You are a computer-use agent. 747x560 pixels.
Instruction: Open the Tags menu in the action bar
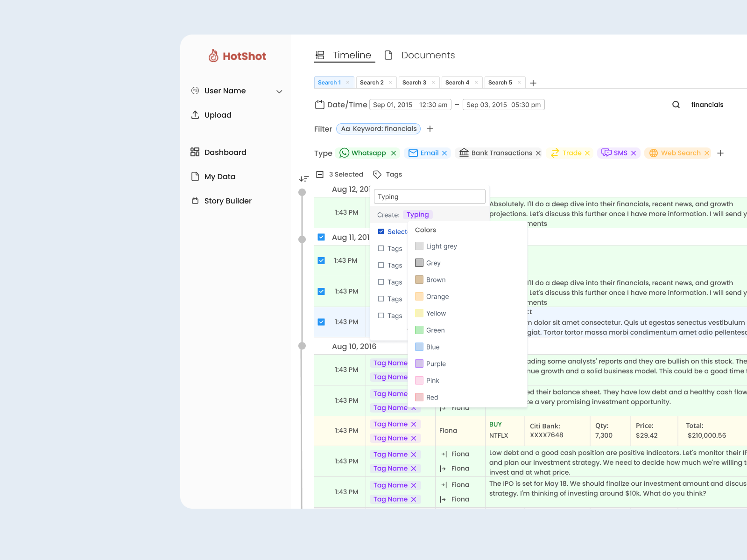click(x=388, y=174)
